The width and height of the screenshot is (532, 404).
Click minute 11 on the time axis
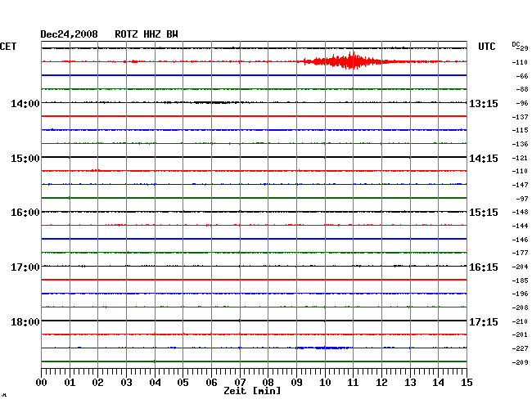pyautogui.click(x=353, y=382)
